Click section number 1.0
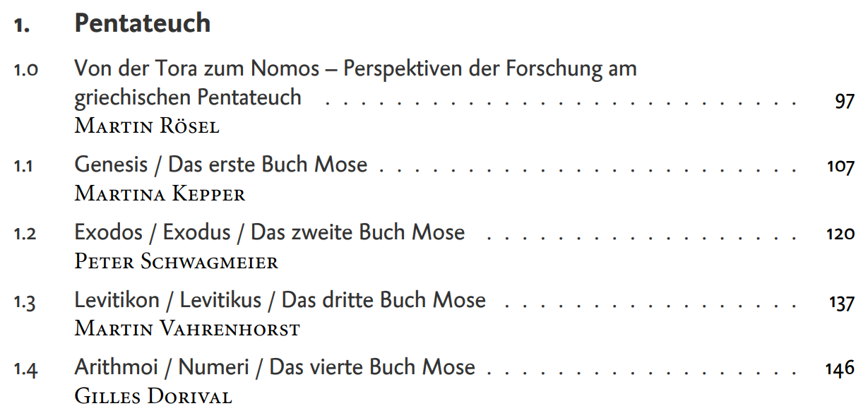 click(25, 70)
